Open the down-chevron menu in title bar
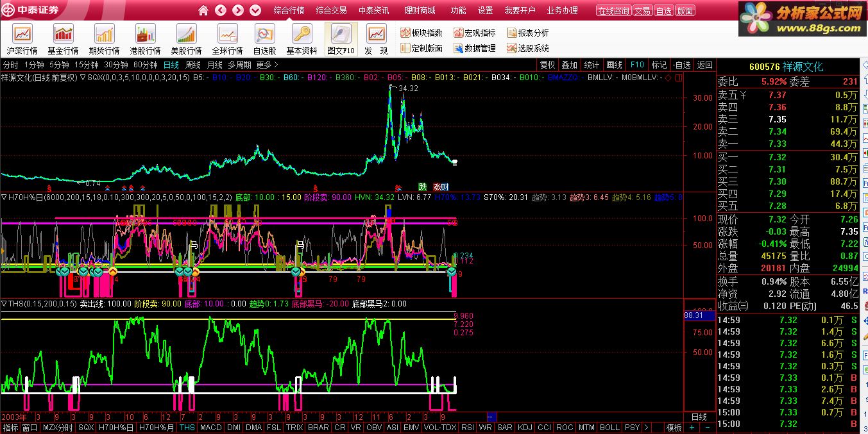868x434 pixels. (x=255, y=10)
